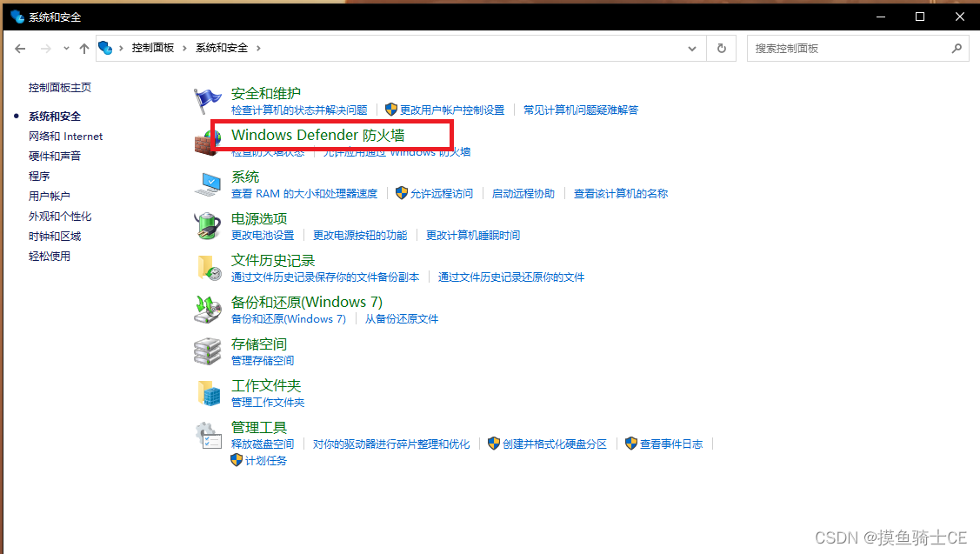Click the search magnifier icon
Image resolution: width=980 pixels, height=554 pixels.
pos(957,48)
